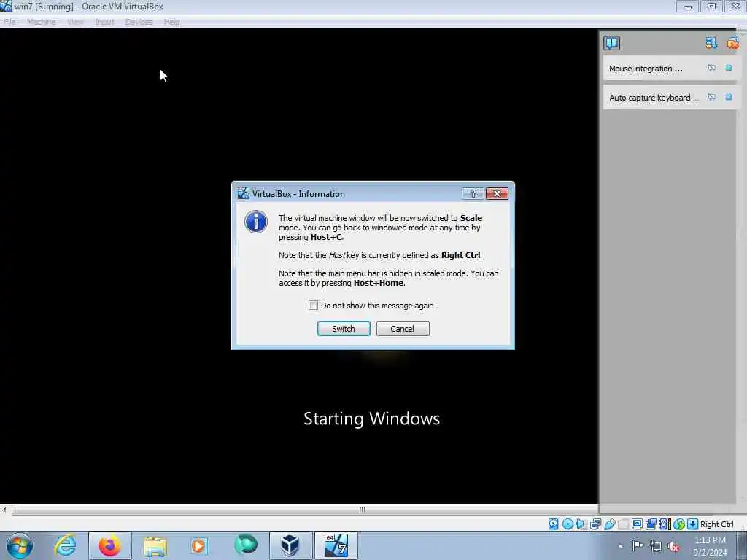
Task: Select the win7 VM taskbar button
Action: point(336,545)
